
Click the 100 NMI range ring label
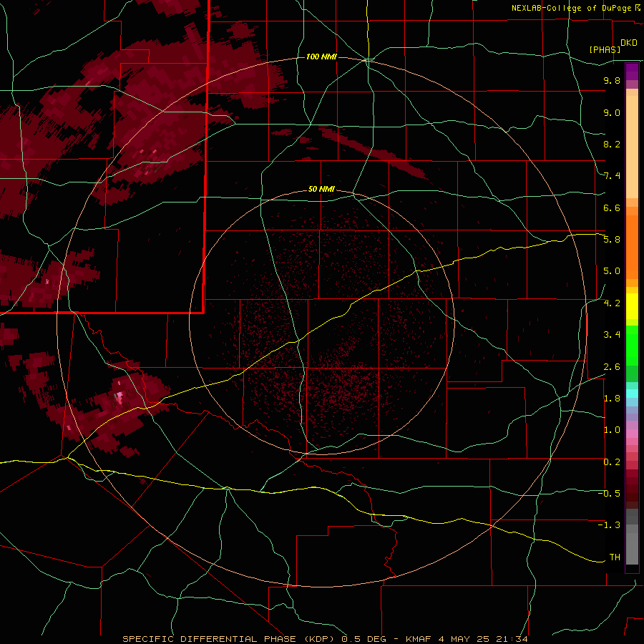pos(321,57)
